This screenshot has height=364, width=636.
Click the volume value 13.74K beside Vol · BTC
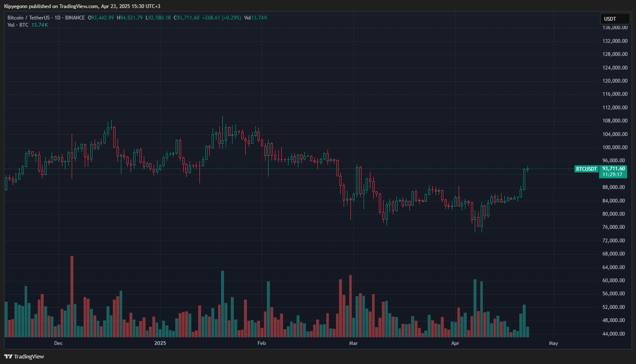[39, 25]
